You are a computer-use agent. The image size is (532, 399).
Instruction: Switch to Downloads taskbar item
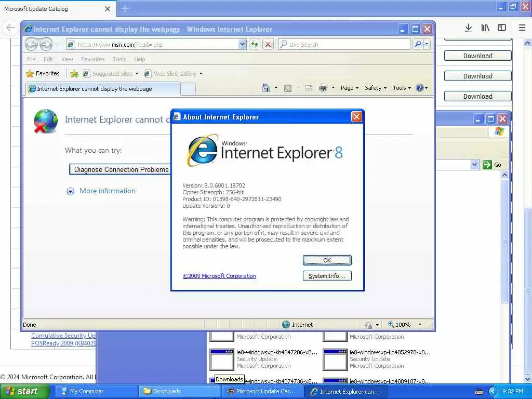[x=178, y=392]
